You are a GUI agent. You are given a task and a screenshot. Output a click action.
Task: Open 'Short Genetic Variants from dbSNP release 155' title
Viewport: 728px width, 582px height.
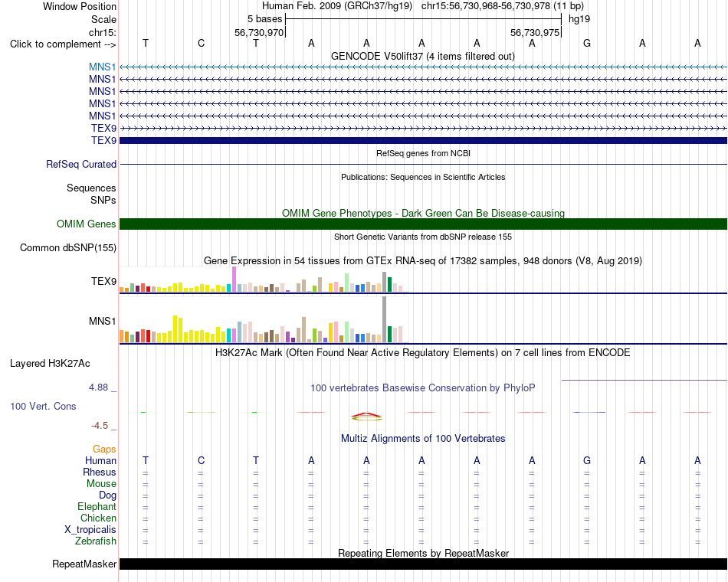pyautogui.click(x=423, y=237)
